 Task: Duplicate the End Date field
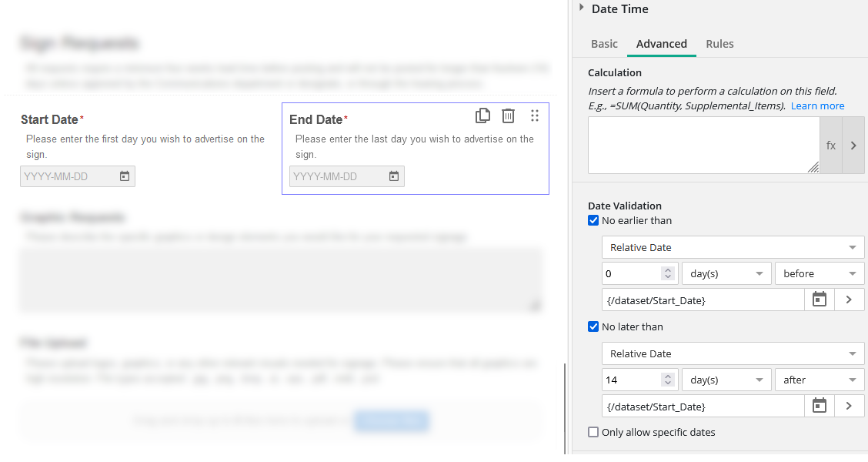pyautogui.click(x=482, y=115)
